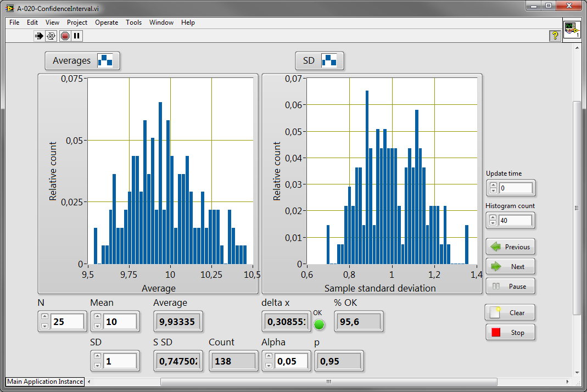Increment the SD value stepper
This screenshot has height=392, width=587.
(x=97, y=356)
